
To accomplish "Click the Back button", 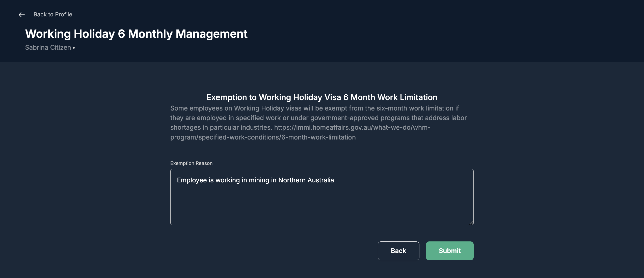I will pos(398,251).
